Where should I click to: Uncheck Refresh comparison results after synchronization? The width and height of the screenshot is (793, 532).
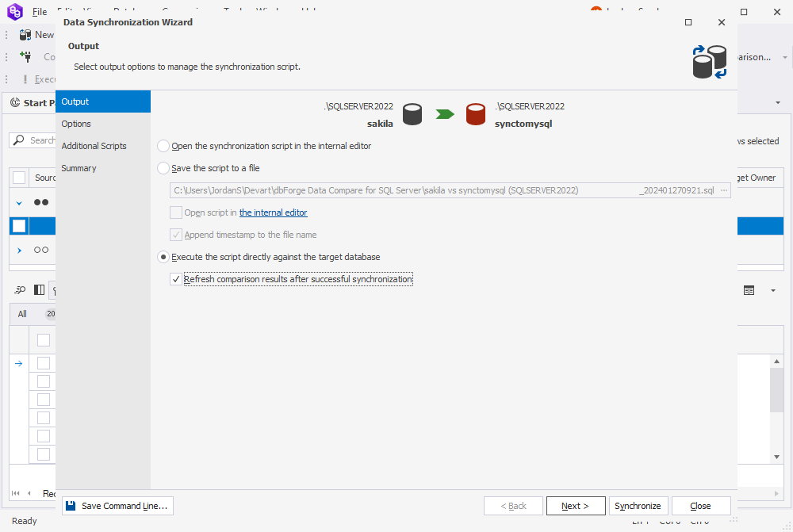point(175,278)
